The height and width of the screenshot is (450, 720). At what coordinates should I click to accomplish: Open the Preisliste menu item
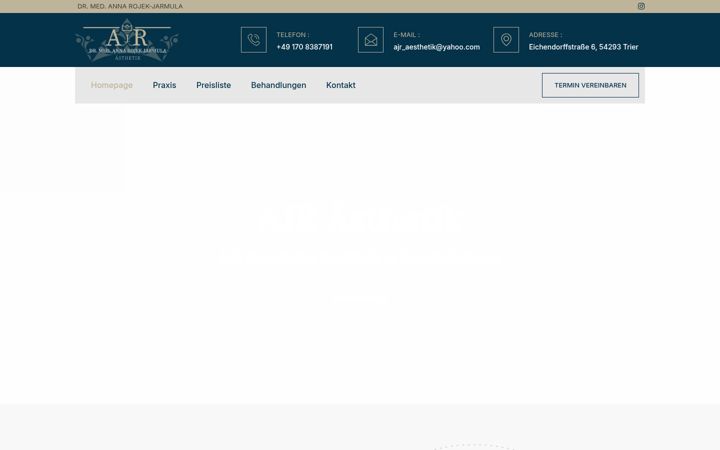tap(214, 85)
